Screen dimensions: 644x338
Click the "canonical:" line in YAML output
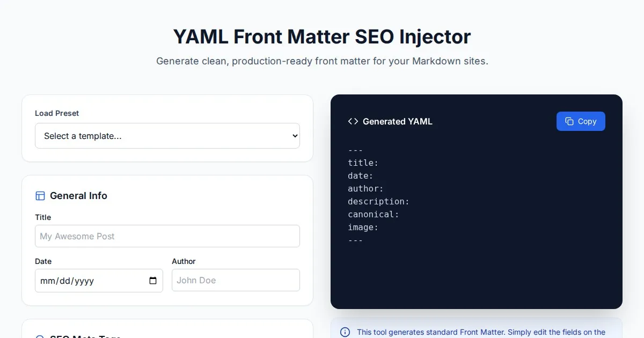pos(374,215)
